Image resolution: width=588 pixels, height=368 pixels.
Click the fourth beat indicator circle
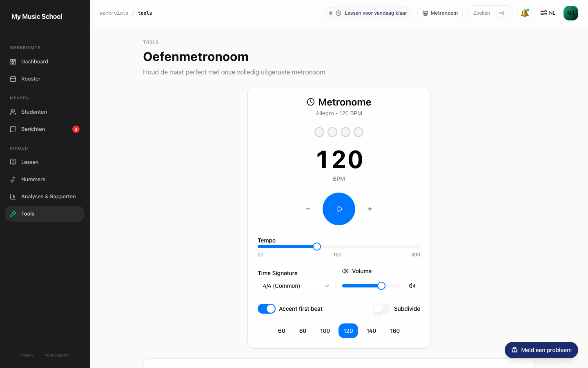(x=359, y=132)
